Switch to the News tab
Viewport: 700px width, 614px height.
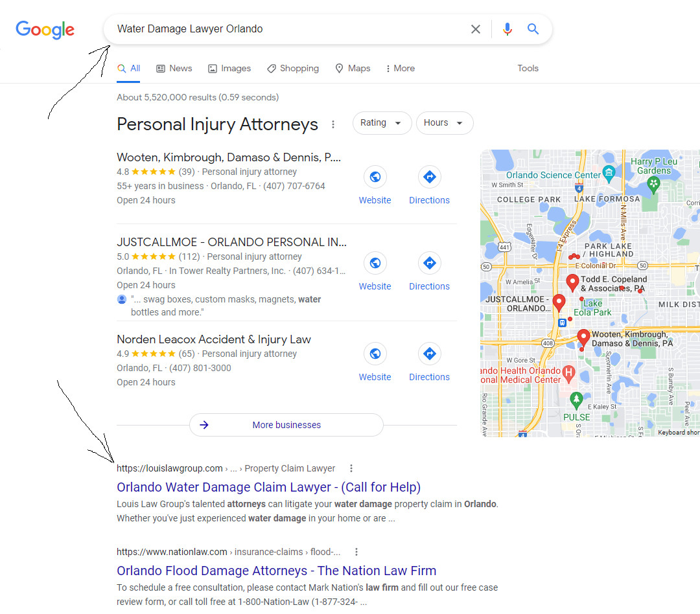coord(174,68)
